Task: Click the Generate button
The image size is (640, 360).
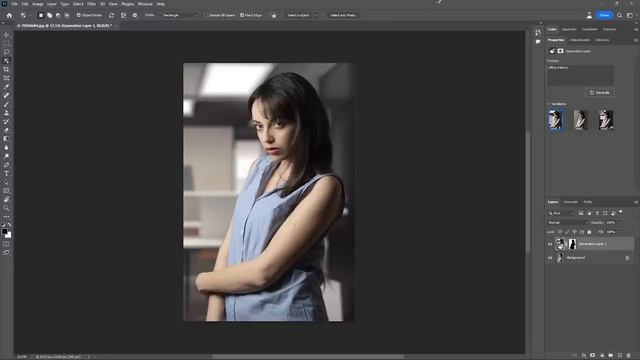Action: pyautogui.click(x=600, y=93)
